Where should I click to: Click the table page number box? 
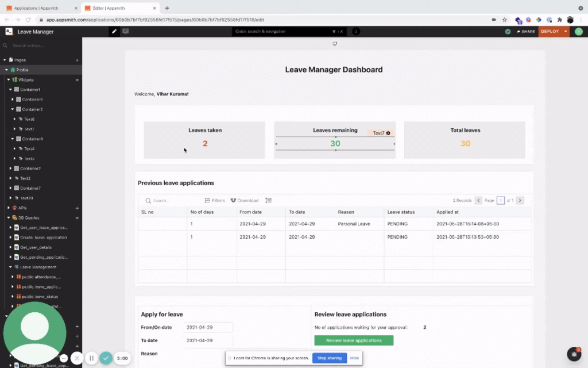tap(500, 201)
